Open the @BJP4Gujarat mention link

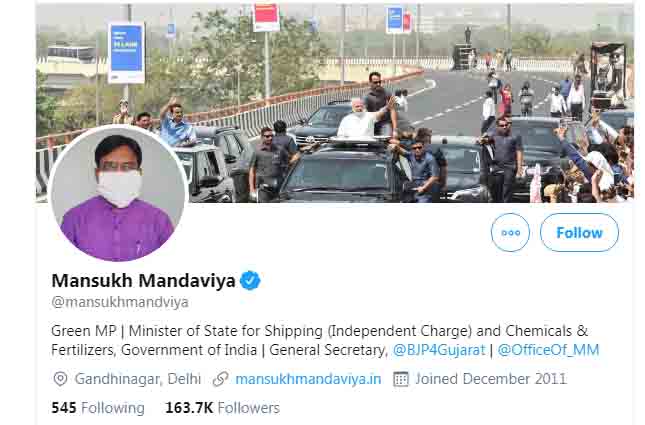(x=439, y=350)
